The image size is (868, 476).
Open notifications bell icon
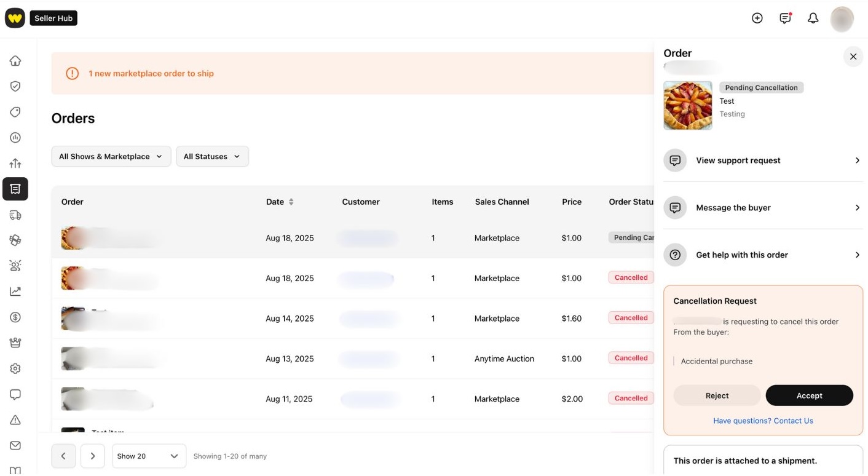813,18
